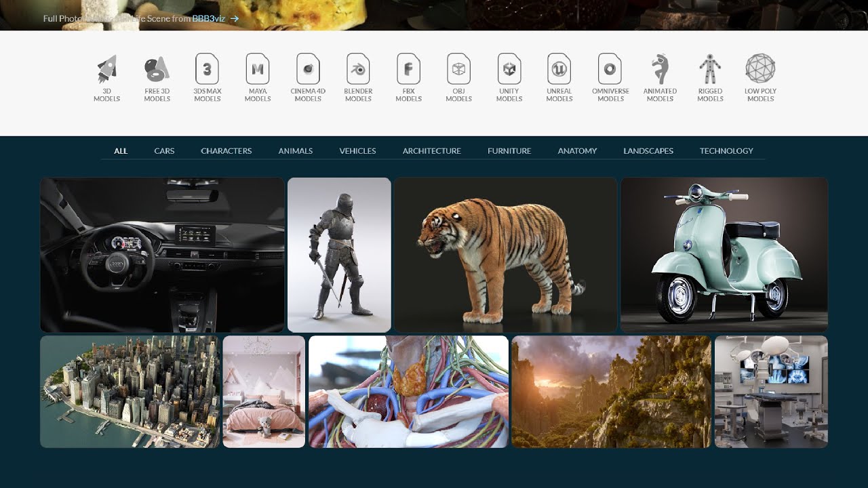Viewport: 868px width, 488px height.
Task: Open the mint green scooter thumbnail
Action: pyautogui.click(x=724, y=255)
